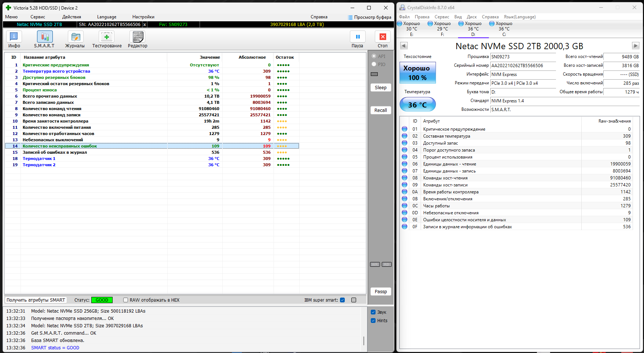Open the Сервис menu in Victoria
Image resolution: width=644 pixels, height=353 pixels.
(x=38, y=17)
